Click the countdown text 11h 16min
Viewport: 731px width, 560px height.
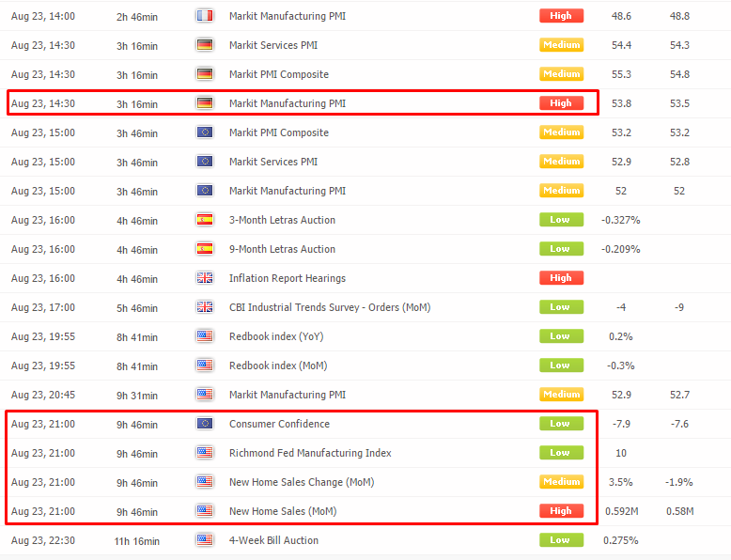pos(136,541)
